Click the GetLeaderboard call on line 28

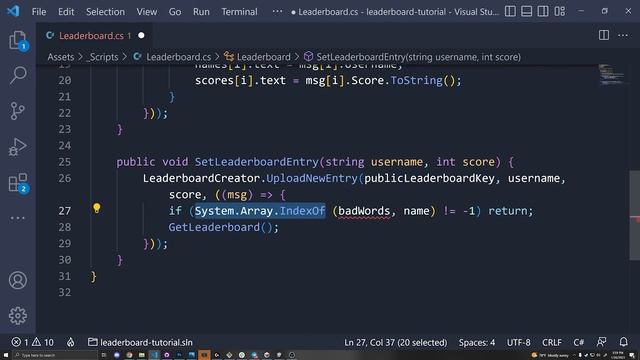(214, 227)
